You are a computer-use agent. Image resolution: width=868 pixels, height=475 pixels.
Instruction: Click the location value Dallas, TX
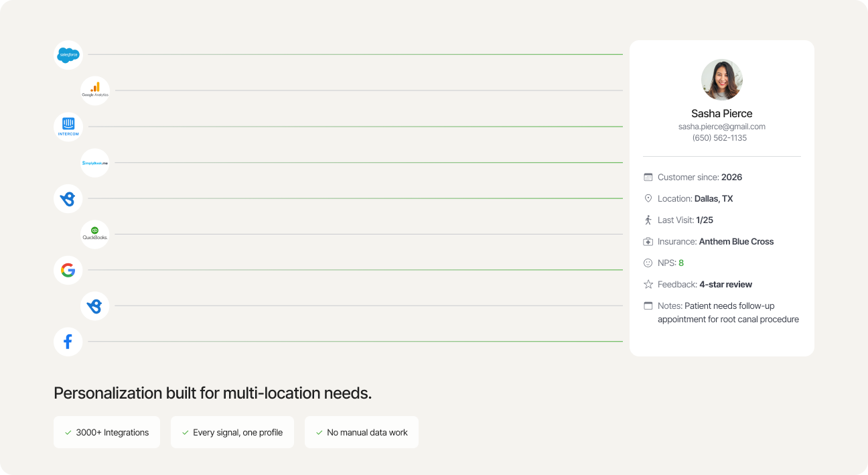coord(714,198)
